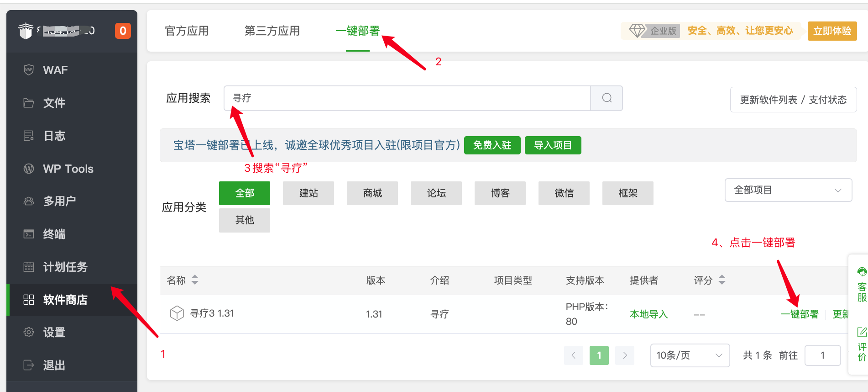Viewport: 868px width, 392px height.
Task: Click the folder icon beside 文件
Action: 29,103
